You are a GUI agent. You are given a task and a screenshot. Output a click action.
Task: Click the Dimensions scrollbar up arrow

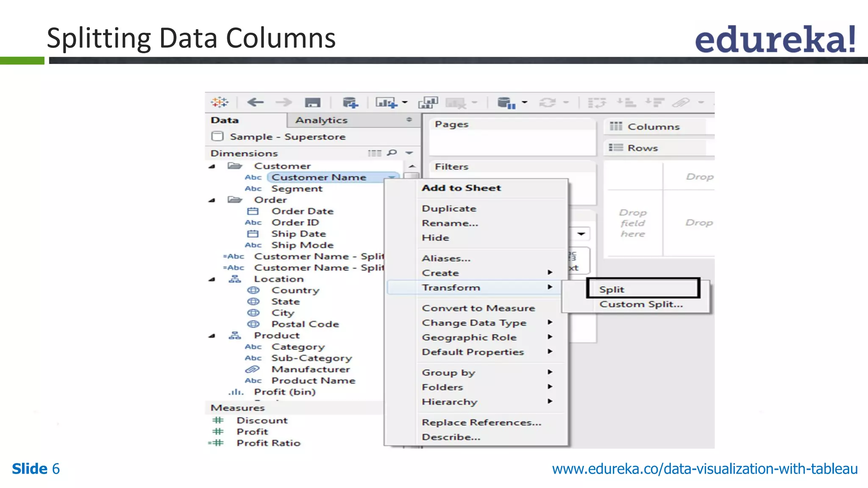click(x=412, y=166)
